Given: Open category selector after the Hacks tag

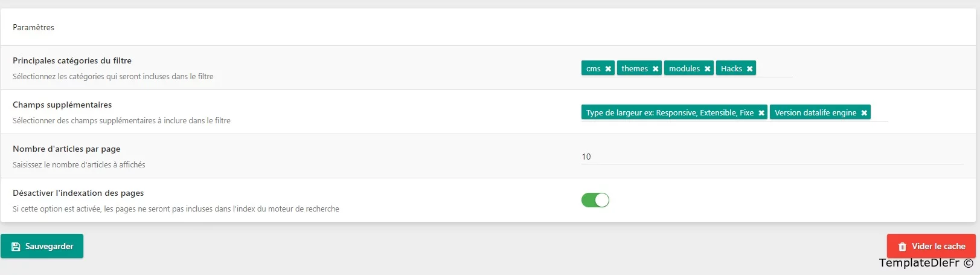Looking at the screenshot, I should pos(775,69).
